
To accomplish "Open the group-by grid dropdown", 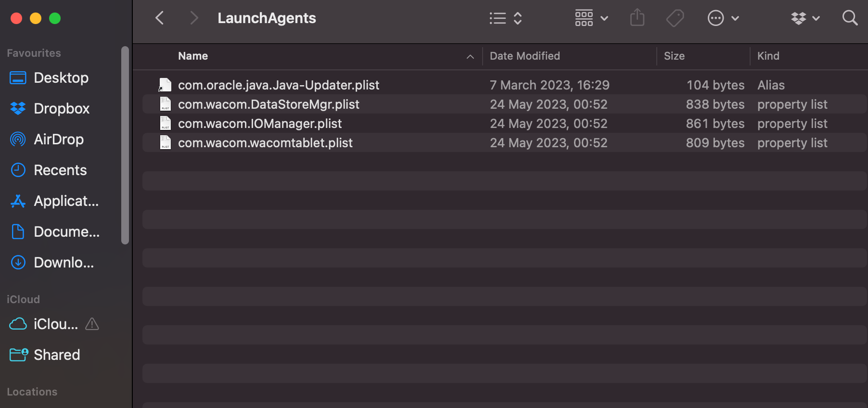I will (591, 18).
